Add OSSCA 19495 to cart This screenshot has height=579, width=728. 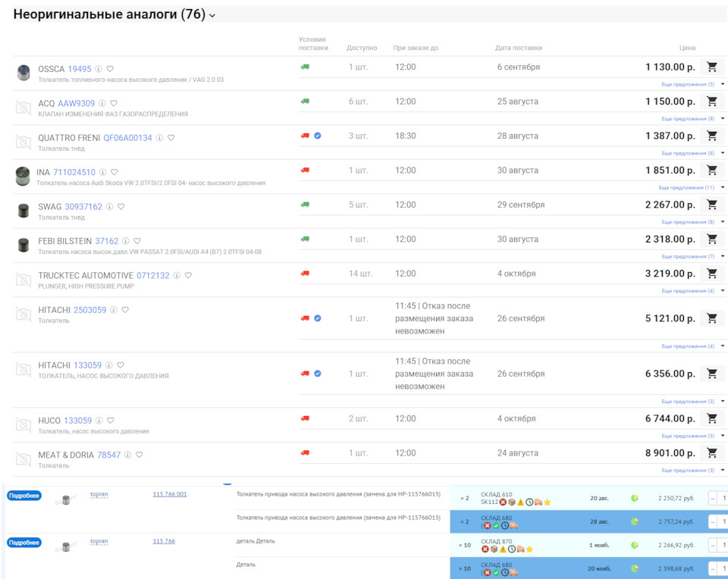[712, 67]
